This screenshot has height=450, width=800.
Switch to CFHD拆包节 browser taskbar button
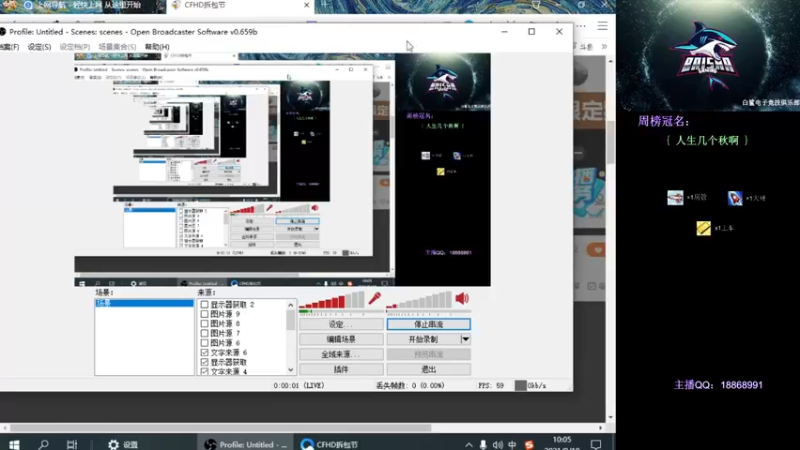click(329, 444)
